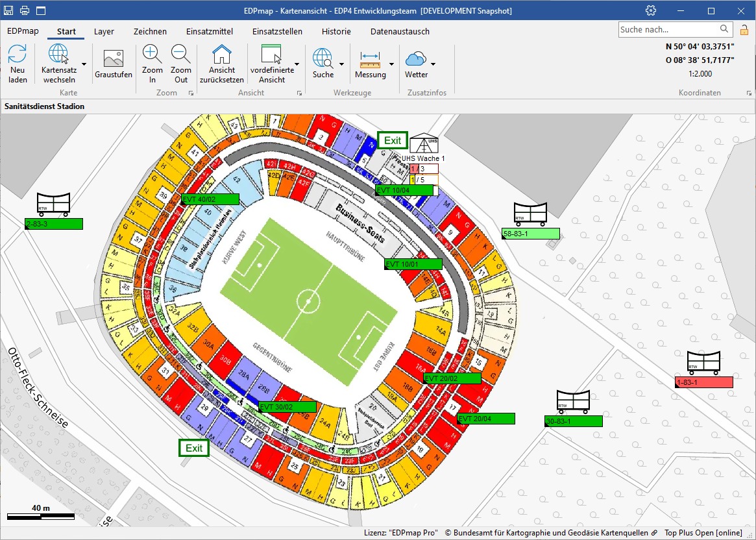Select the EVT 10/04 unit label
Image resolution: width=756 pixels, height=540 pixels.
click(404, 190)
